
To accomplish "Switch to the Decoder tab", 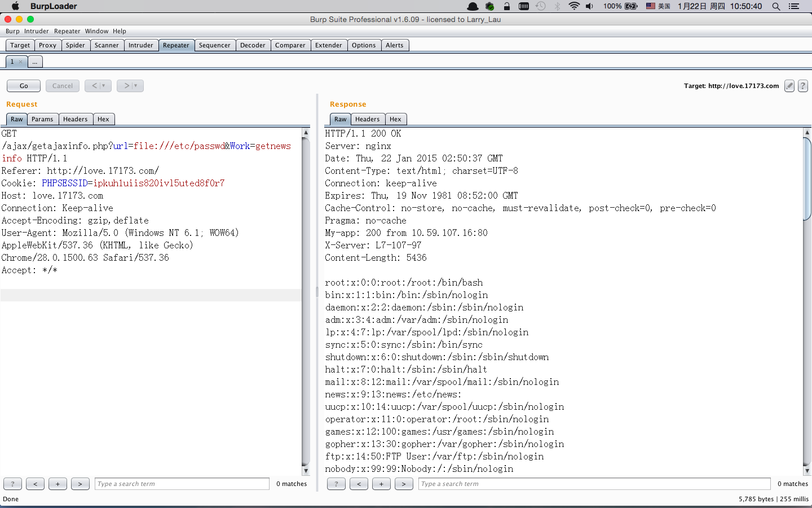I will click(x=253, y=45).
